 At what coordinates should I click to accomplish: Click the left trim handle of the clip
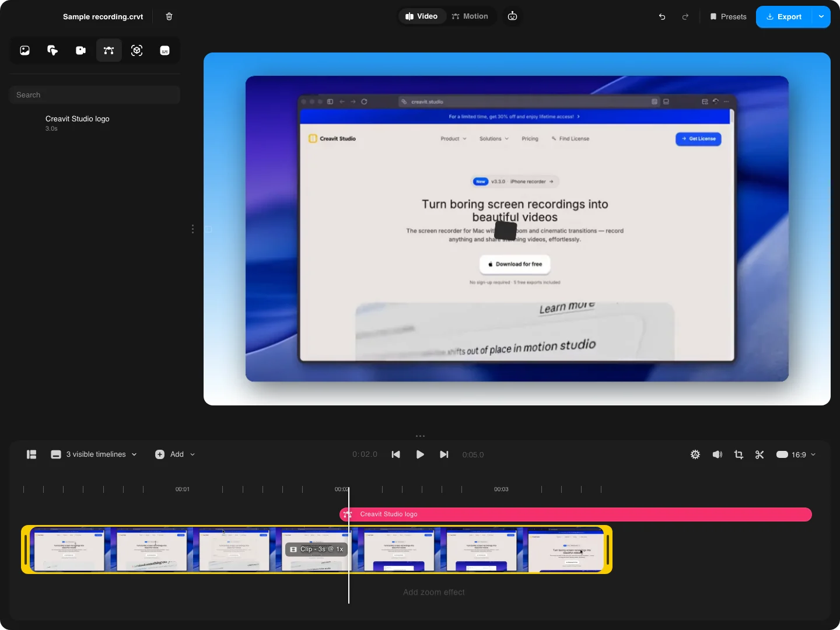tap(26, 549)
